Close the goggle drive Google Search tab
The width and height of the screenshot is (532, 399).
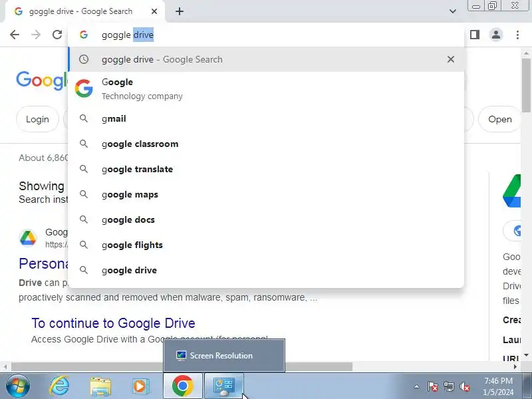(x=154, y=11)
